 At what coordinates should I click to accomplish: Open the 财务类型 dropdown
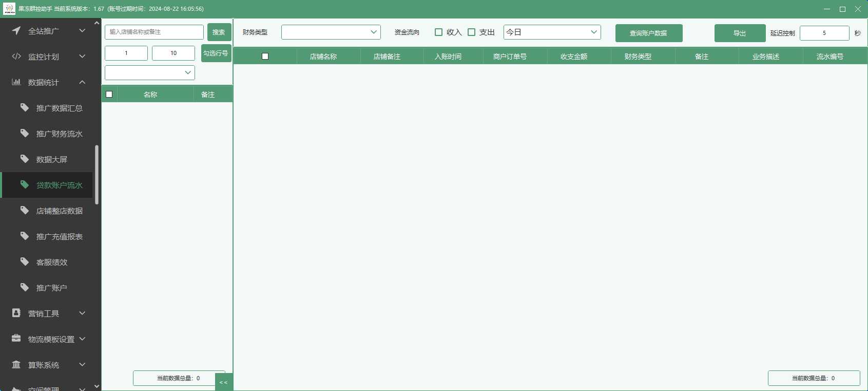(331, 32)
